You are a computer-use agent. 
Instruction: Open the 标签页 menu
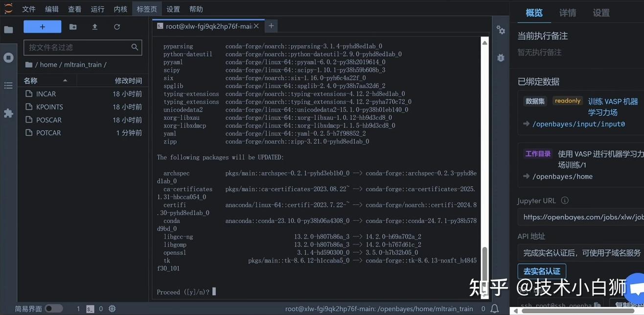147,9
